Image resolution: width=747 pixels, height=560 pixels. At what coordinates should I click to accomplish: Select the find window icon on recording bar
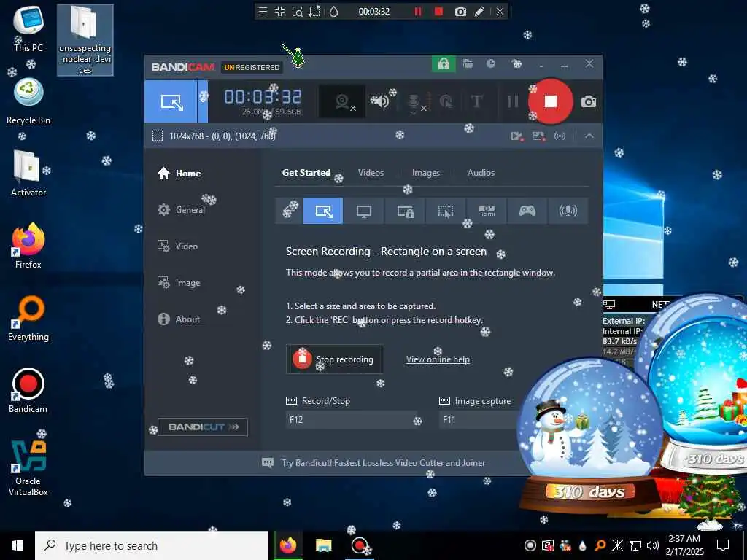[298, 12]
